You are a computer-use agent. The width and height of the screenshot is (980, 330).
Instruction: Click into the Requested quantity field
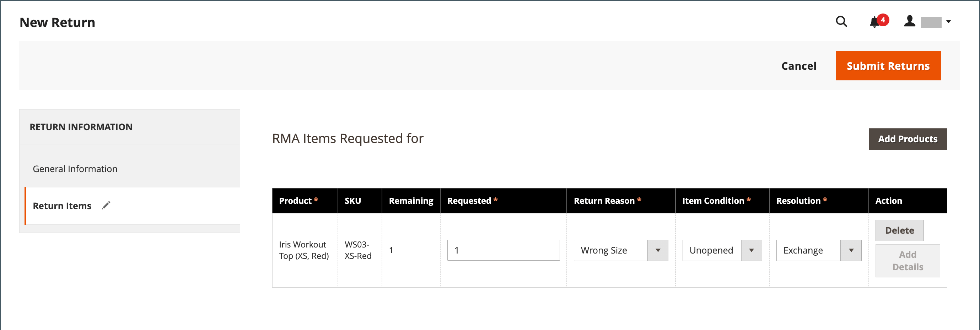pyautogui.click(x=503, y=250)
